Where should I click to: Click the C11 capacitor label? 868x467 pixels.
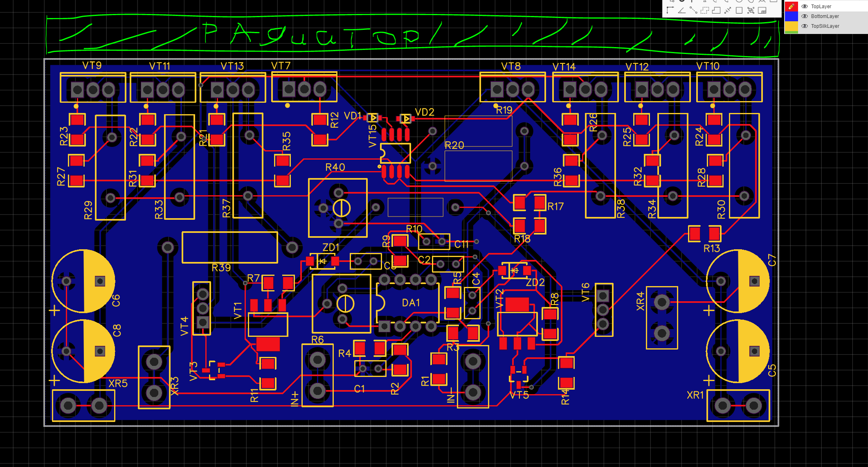pyautogui.click(x=461, y=245)
